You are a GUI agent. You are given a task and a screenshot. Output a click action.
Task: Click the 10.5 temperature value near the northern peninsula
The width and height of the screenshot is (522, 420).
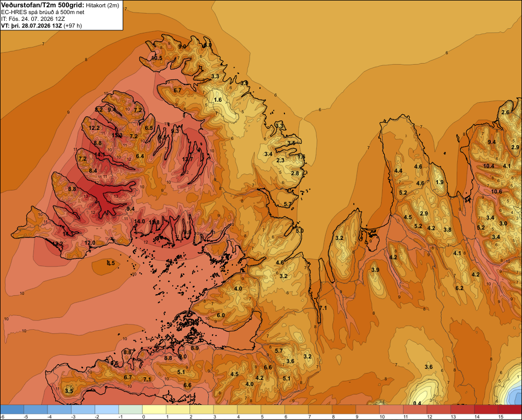click(x=157, y=58)
